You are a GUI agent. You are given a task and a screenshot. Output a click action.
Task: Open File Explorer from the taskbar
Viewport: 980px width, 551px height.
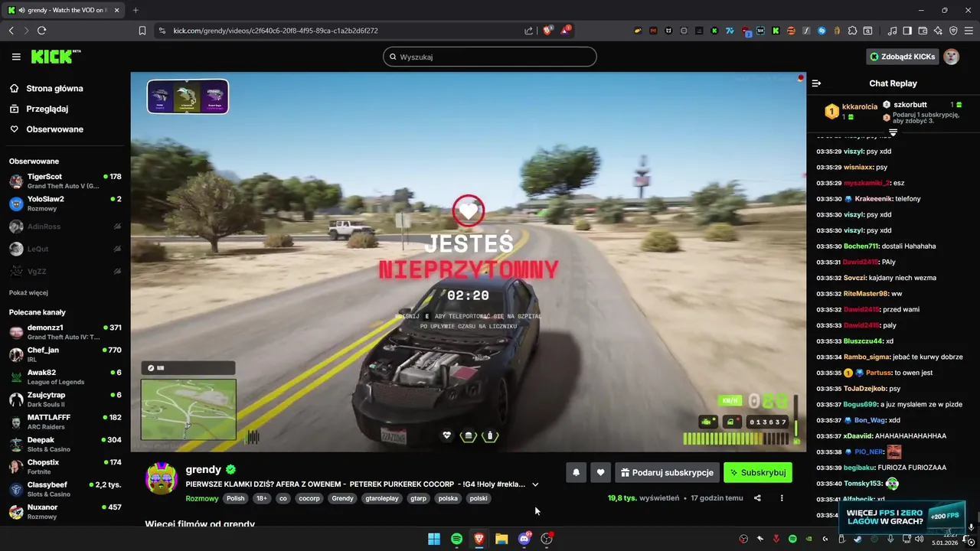pyautogui.click(x=501, y=539)
